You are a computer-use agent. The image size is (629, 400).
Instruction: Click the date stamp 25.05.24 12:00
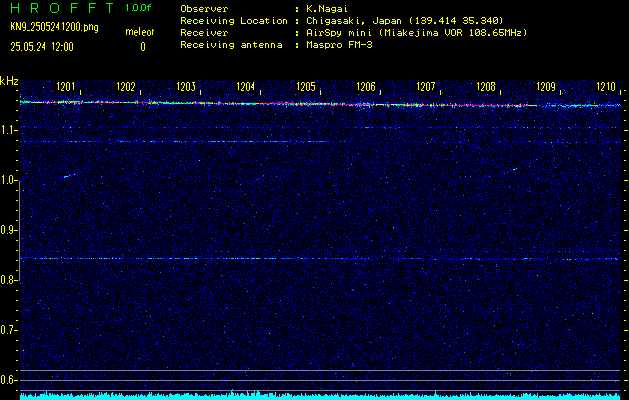point(42,47)
